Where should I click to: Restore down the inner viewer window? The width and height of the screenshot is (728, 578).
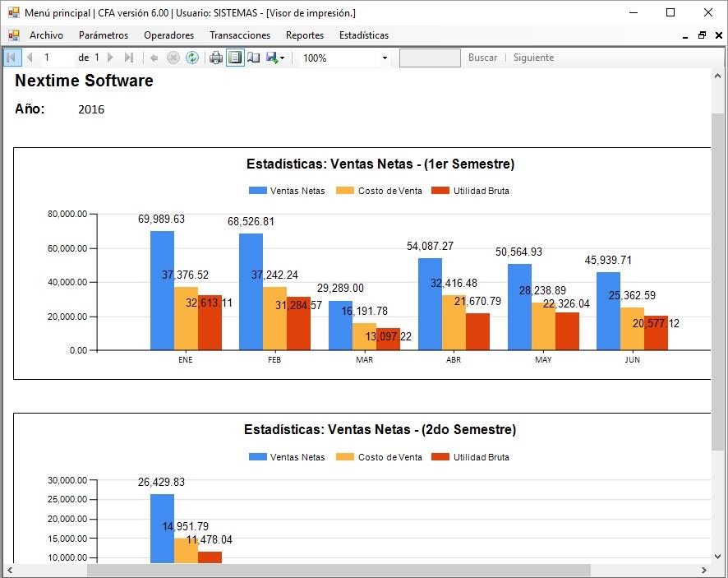click(702, 35)
